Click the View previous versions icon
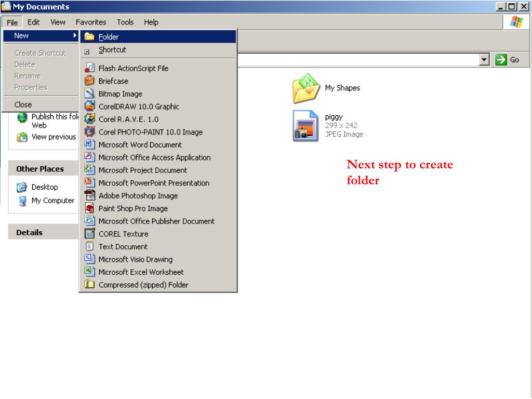Viewport: 532px width, 399px height. (22, 137)
